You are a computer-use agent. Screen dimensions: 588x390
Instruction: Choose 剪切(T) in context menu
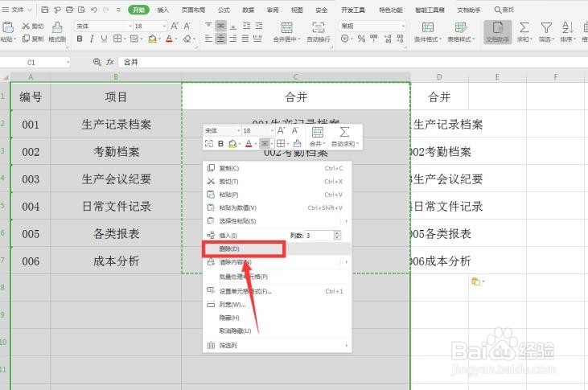(277, 181)
